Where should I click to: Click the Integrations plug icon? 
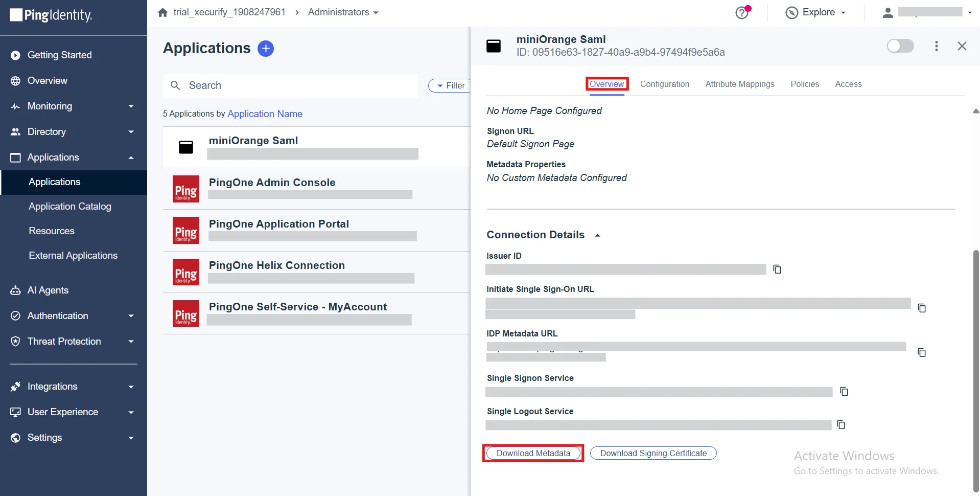(x=16, y=387)
